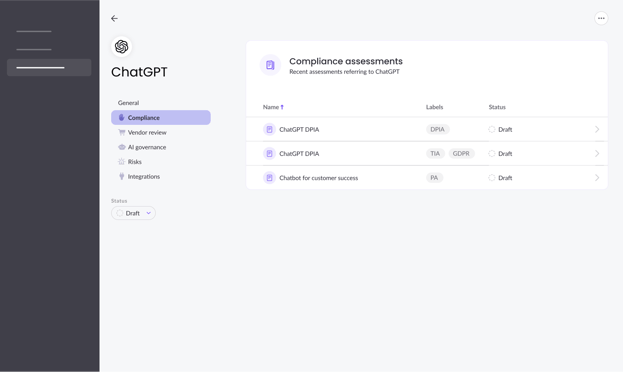Viewport: 623px width, 372px height.
Task: Select the highlighted item in dark sidebar
Action: point(49,68)
